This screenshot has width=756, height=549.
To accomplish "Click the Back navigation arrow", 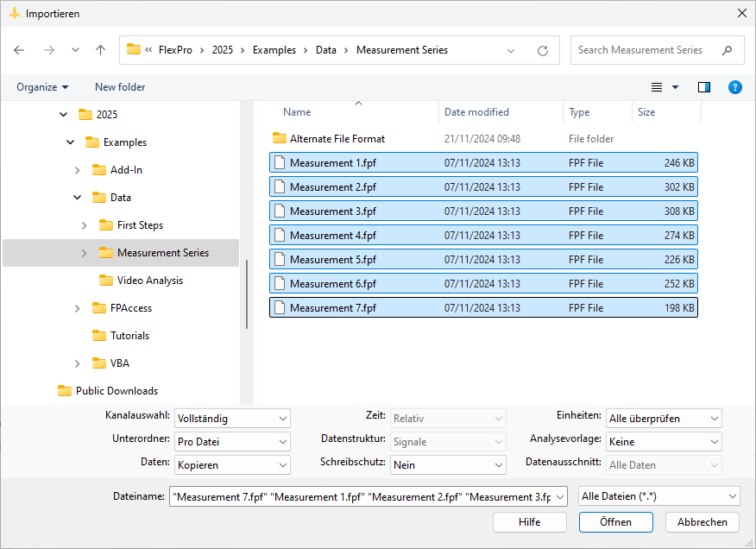I will 20,50.
